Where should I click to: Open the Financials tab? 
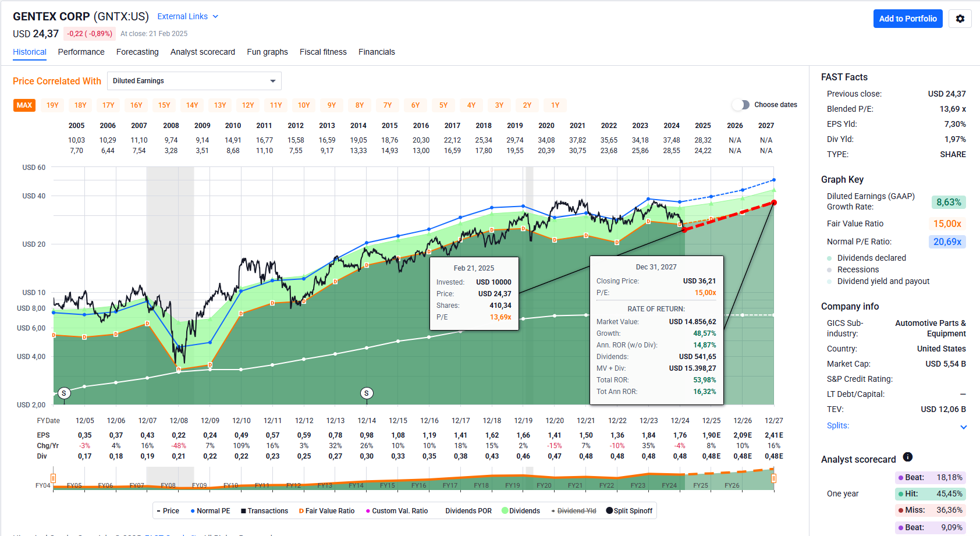tap(377, 52)
